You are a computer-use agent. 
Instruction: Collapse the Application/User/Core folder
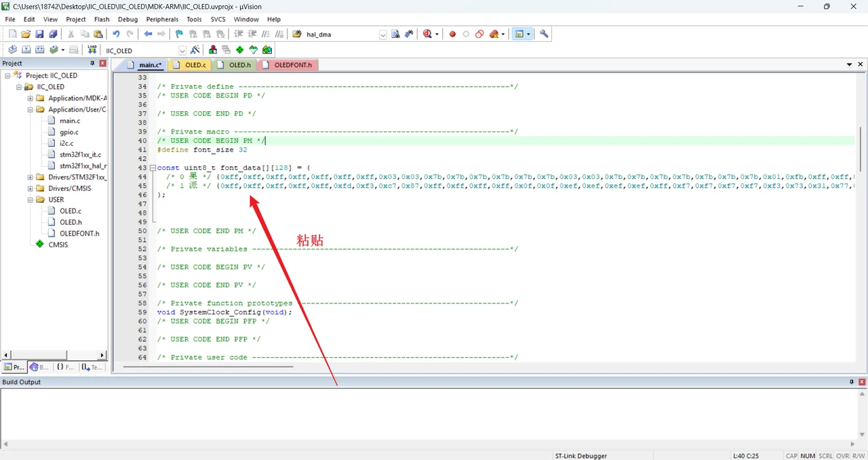[31, 110]
